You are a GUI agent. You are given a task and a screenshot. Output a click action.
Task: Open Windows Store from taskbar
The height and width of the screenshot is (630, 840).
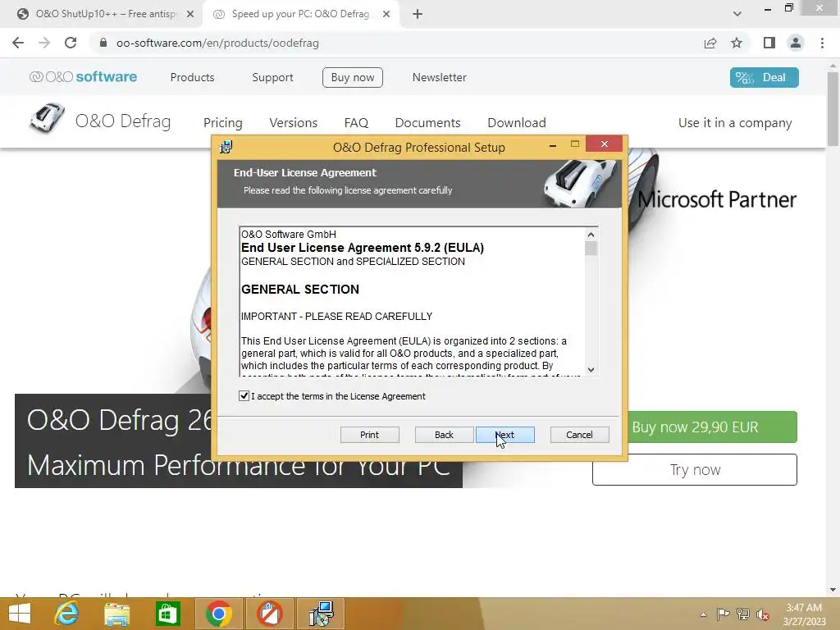click(167, 614)
